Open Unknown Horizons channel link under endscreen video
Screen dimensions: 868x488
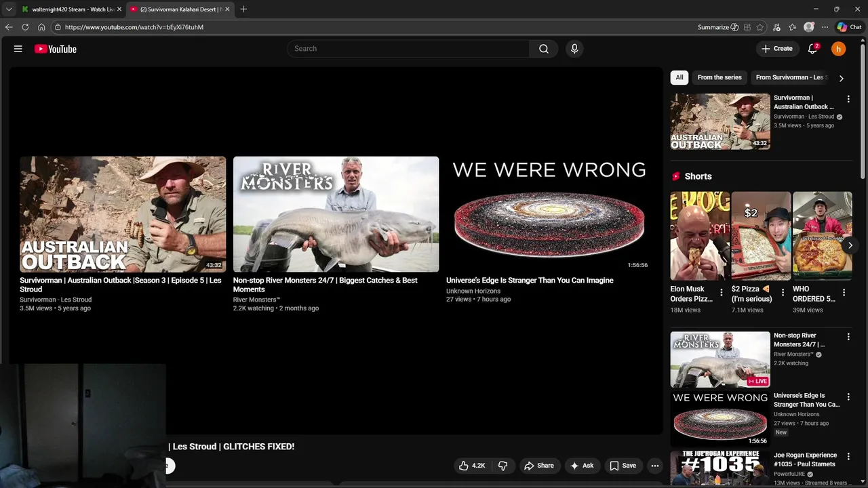click(x=473, y=291)
